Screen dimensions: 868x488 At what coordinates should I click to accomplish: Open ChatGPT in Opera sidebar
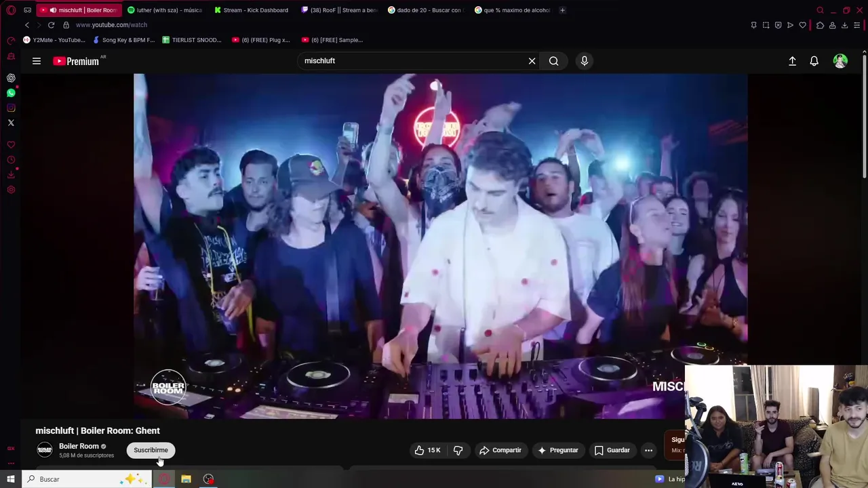point(11,78)
